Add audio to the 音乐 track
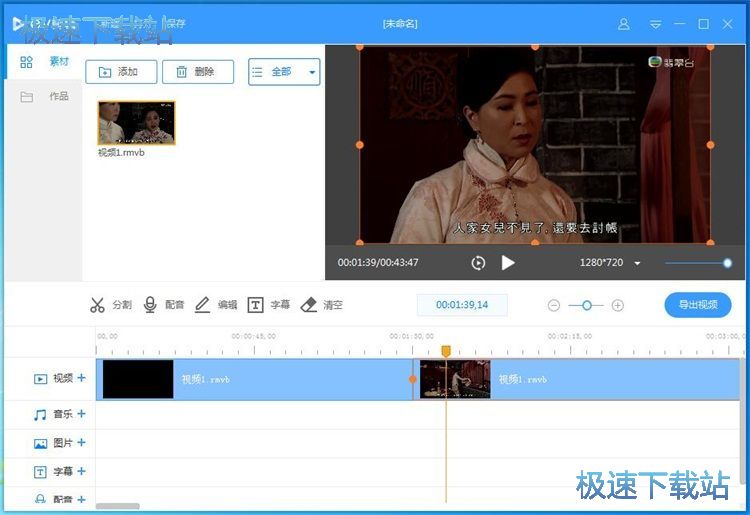Screen dimensions: 750x515 pos(82,414)
